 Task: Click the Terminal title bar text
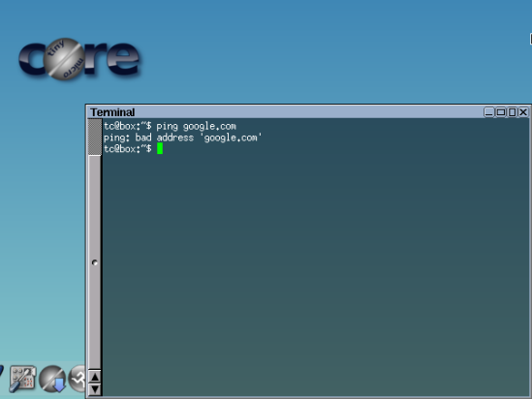click(x=112, y=112)
